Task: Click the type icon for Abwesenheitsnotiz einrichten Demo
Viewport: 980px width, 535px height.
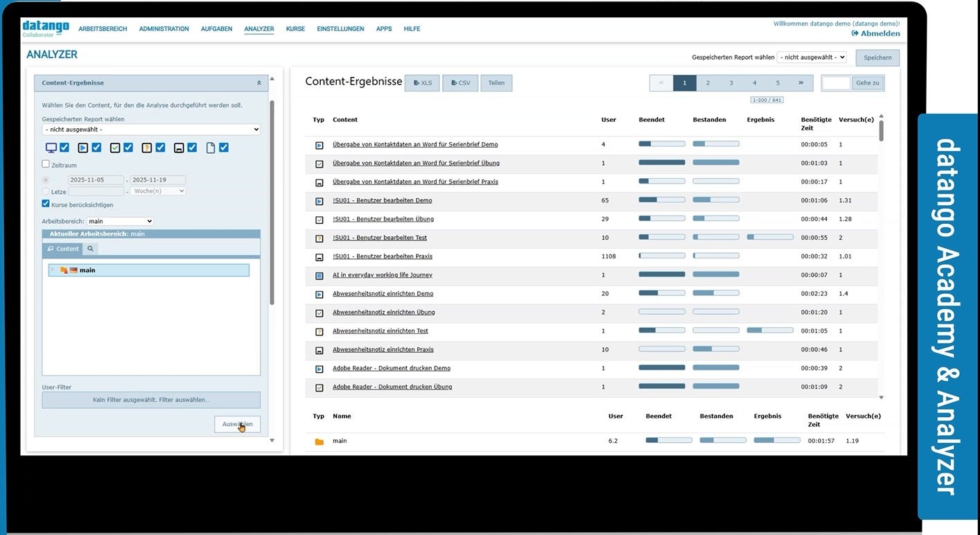Action: [319, 295]
